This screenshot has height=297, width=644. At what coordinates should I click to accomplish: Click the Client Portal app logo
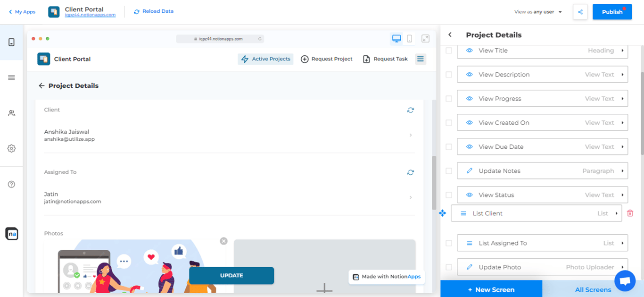pyautogui.click(x=54, y=12)
